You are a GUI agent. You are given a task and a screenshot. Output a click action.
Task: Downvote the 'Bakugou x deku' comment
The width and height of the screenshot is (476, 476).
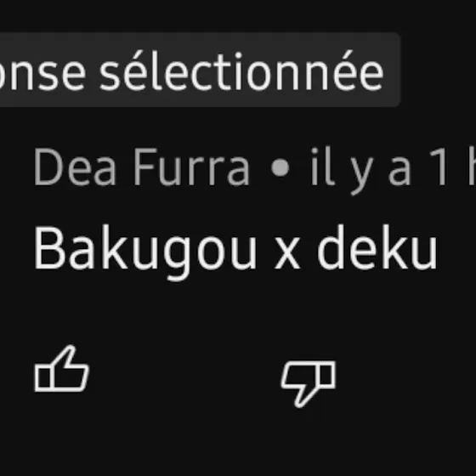(309, 383)
